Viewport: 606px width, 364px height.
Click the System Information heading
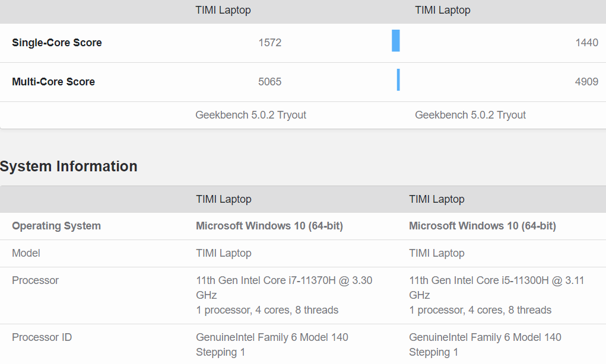coord(69,167)
